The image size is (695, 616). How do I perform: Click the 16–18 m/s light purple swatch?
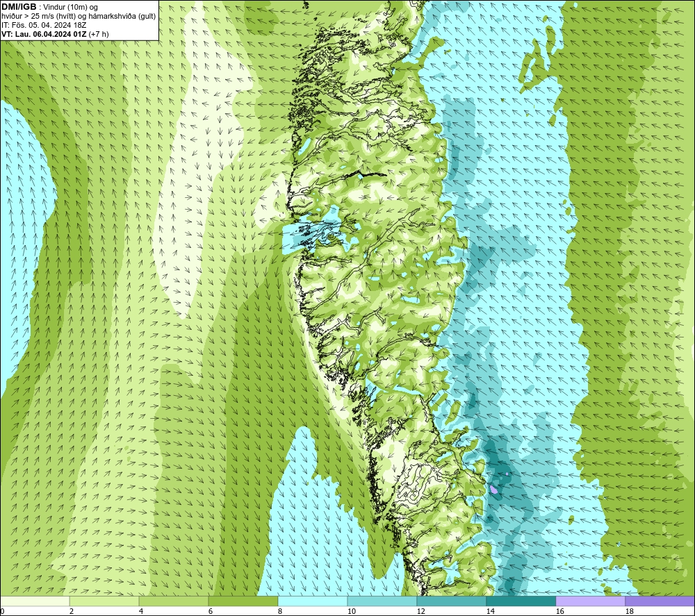pyautogui.click(x=590, y=601)
